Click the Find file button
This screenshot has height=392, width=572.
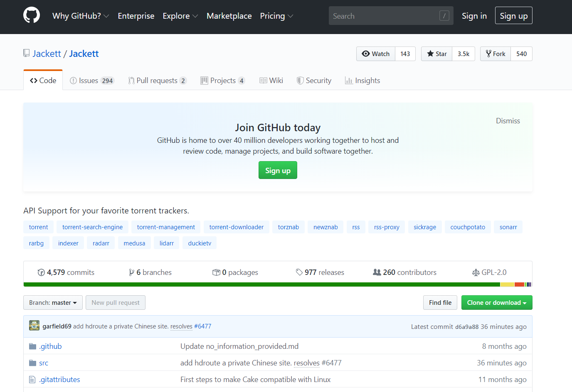(440, 302)
